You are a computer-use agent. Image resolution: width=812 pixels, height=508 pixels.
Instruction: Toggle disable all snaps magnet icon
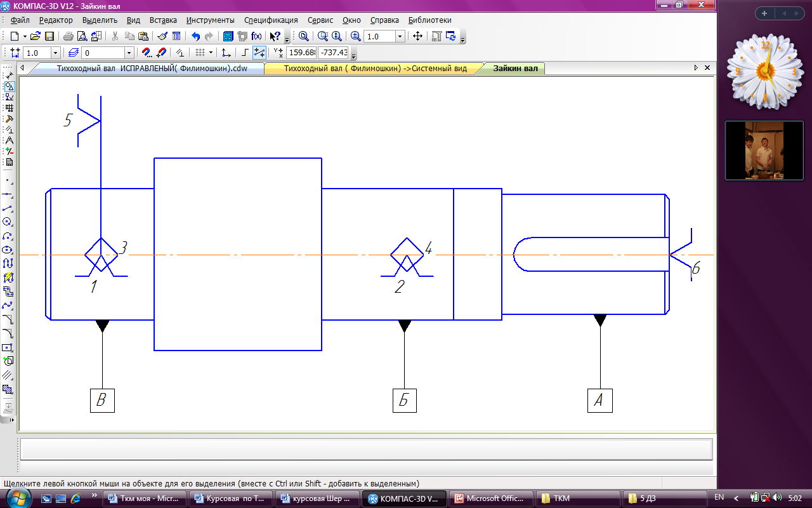tap(162, 53)
